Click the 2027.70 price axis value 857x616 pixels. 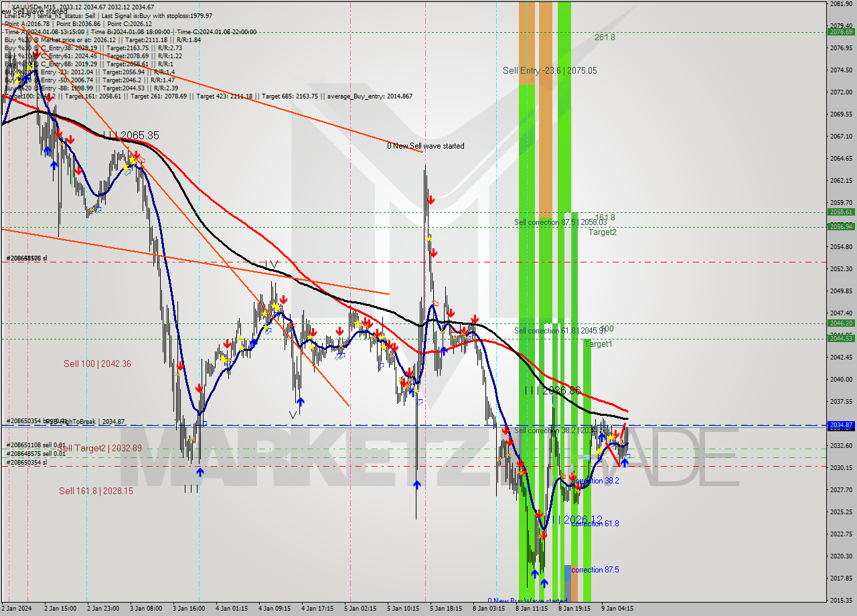[x=840, y=489]
